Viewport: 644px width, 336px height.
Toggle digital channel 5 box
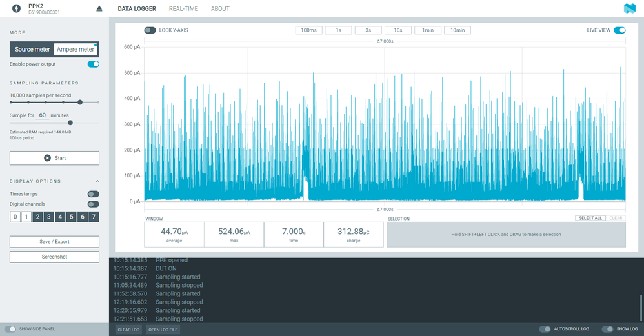(71, 217)
